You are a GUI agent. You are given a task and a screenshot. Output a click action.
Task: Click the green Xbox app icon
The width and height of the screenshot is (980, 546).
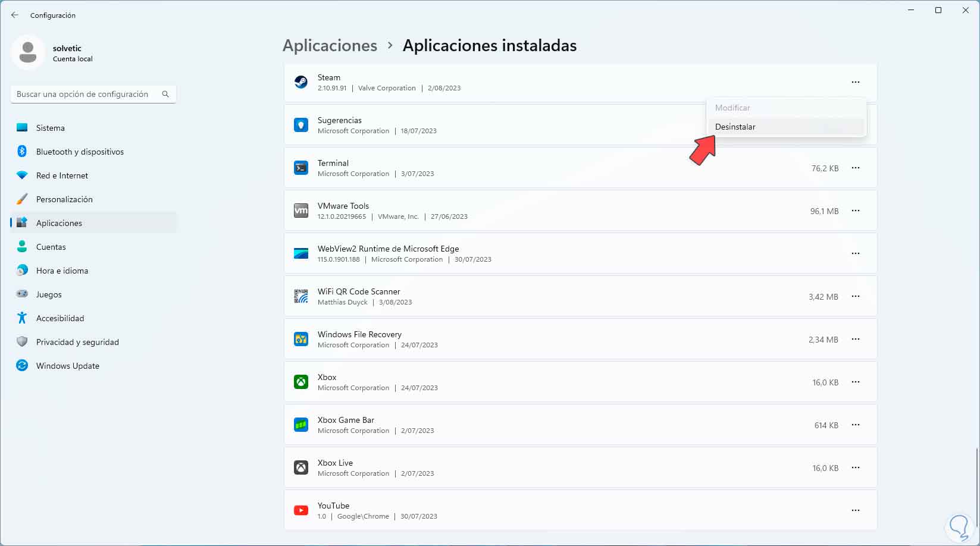click(301, 382)
